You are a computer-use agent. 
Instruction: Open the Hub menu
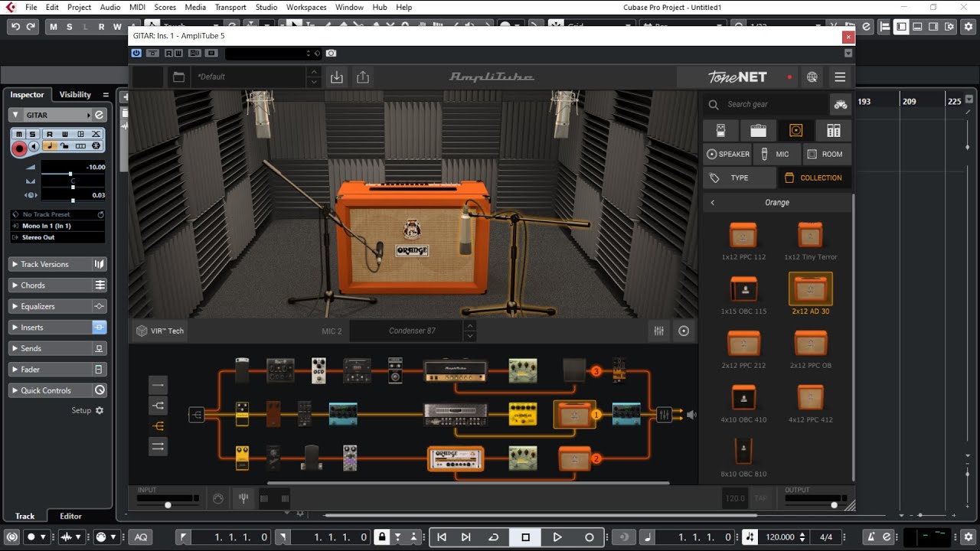coord(380,7)
